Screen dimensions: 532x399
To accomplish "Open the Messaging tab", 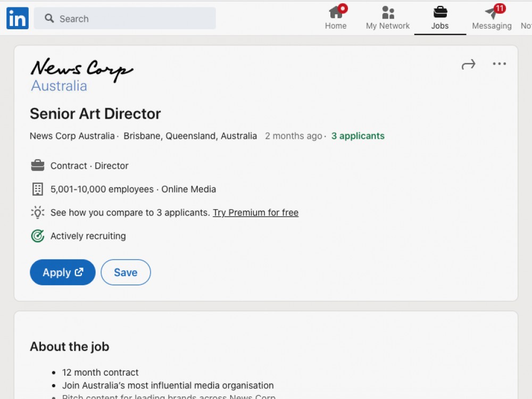I will pos(492,18).
